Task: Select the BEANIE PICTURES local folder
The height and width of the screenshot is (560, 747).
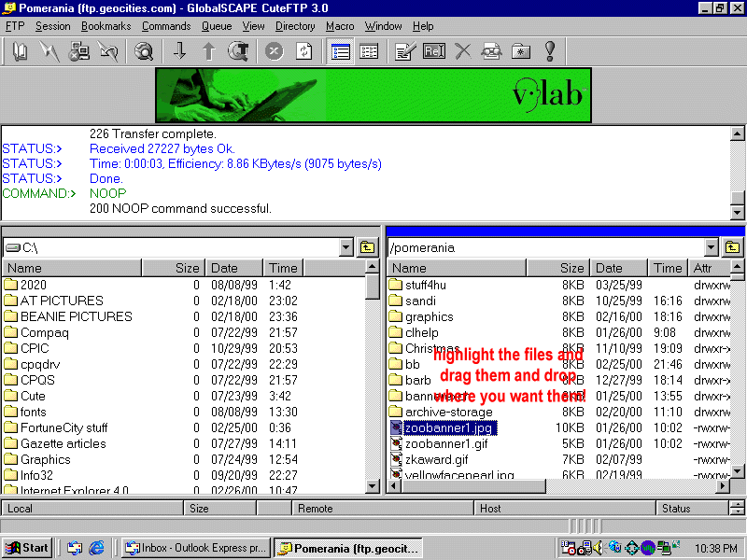Action: click(76, 316)
